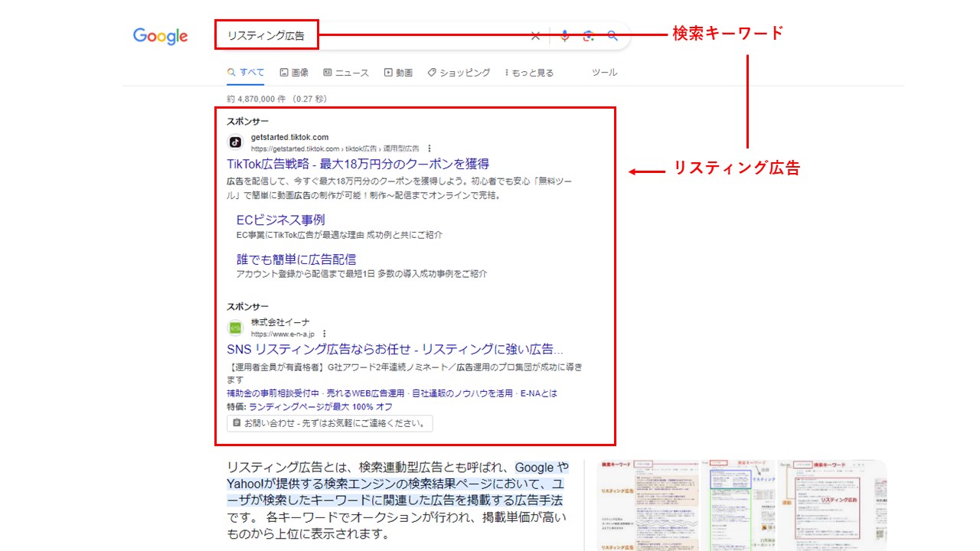Screen dimensions: 980x551
Task: Switch to the ニュース tab
Action: coord(346,73)
